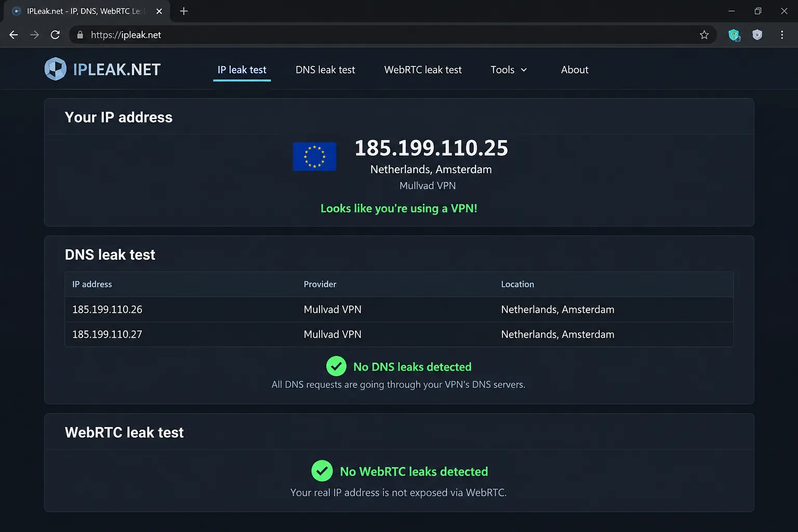Image resolution: width=798 pixels, height=532 pixels.
Task: Click the green DNS check mark icon
Action: 336,366
